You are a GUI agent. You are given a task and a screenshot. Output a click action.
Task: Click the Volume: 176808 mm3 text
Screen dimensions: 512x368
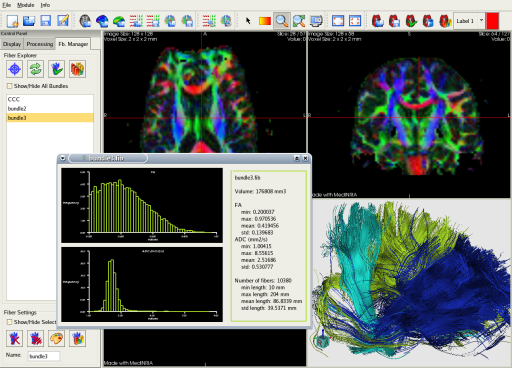(260, 192)
